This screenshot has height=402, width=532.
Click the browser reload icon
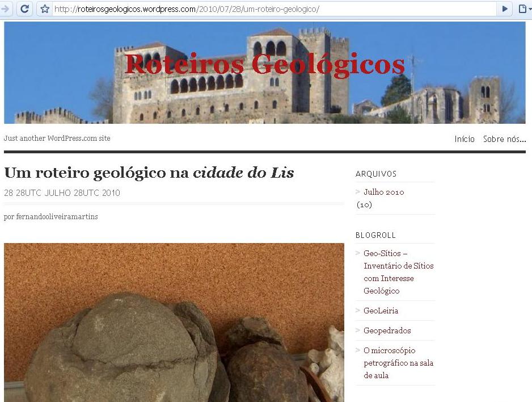pyautogui.click(x=24, y=9)
